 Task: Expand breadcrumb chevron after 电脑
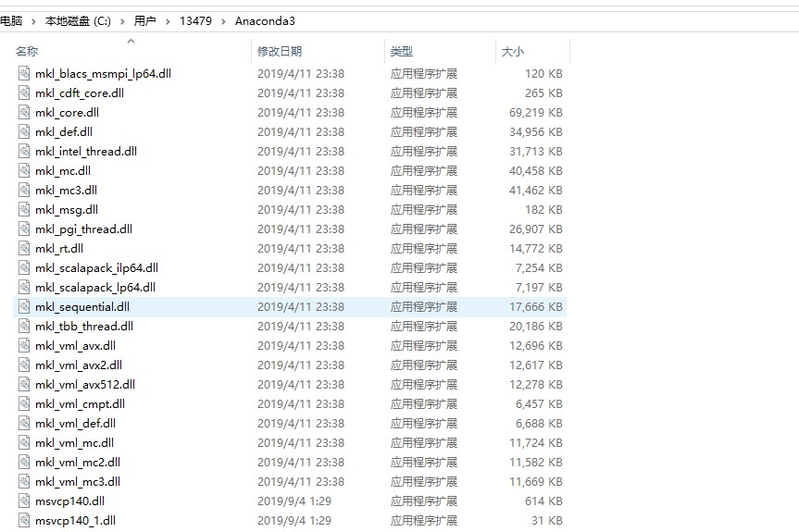pyautogui.click(x=33, y=21)
